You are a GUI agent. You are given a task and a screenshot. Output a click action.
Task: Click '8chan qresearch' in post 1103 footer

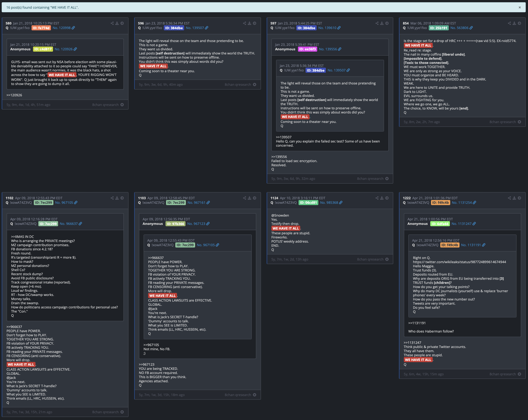[238, 395]
